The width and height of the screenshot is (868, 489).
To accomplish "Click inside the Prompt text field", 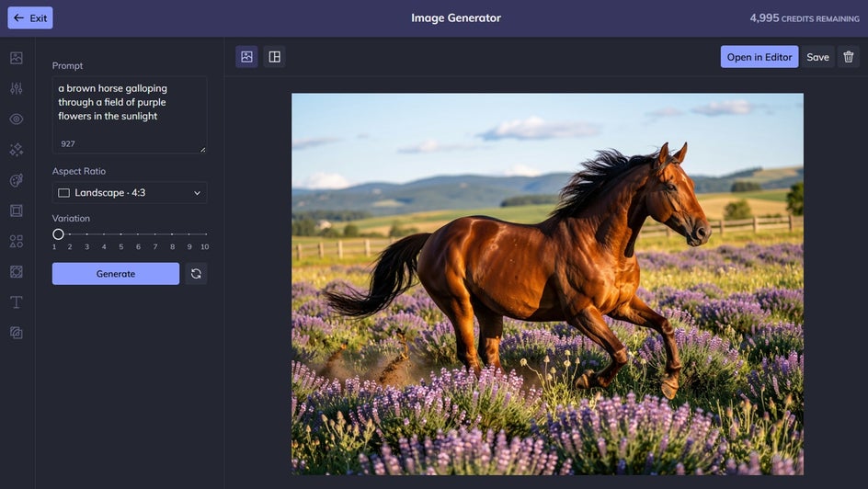I will pyautogui.click(x=130, y=115).
